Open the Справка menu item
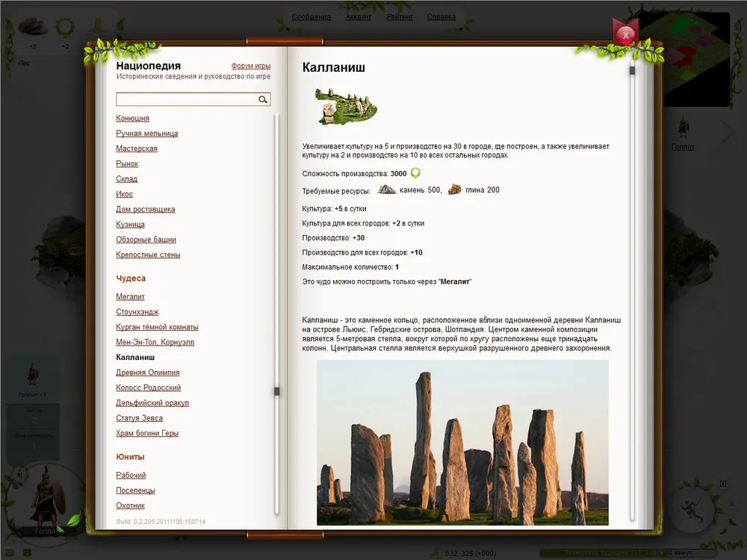 coord(441,16)
